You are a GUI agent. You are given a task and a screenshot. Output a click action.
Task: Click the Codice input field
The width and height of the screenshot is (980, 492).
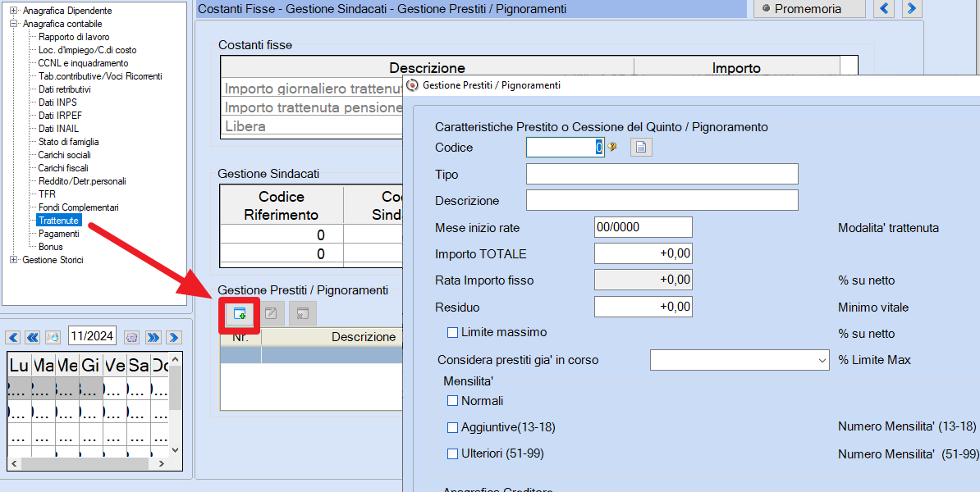pyautogui.click(x=565, y=148)
